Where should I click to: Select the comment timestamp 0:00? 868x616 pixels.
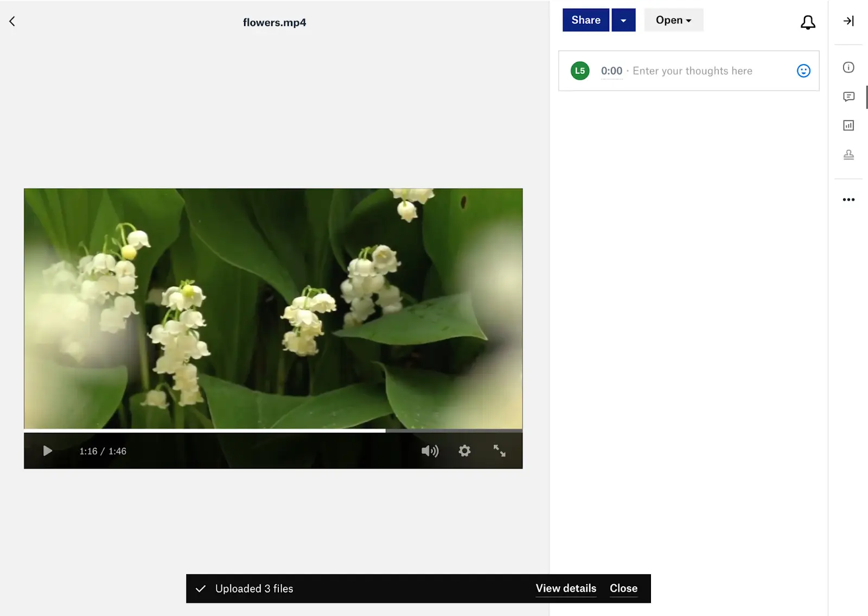[x=612, y=70]
